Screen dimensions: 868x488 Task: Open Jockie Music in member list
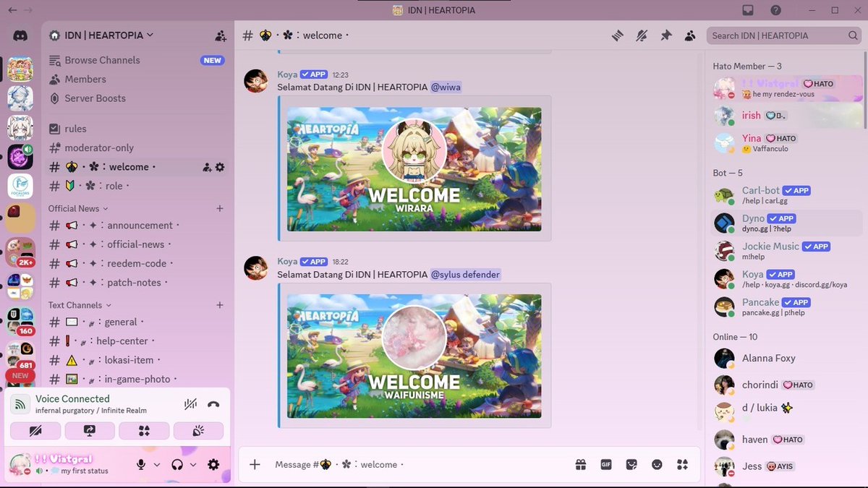787,251
